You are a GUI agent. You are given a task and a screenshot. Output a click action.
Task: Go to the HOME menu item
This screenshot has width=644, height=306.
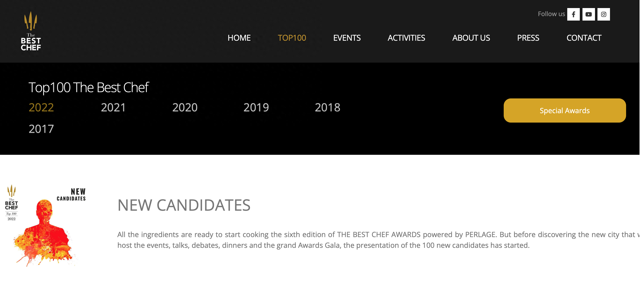(x=239, y=38)
